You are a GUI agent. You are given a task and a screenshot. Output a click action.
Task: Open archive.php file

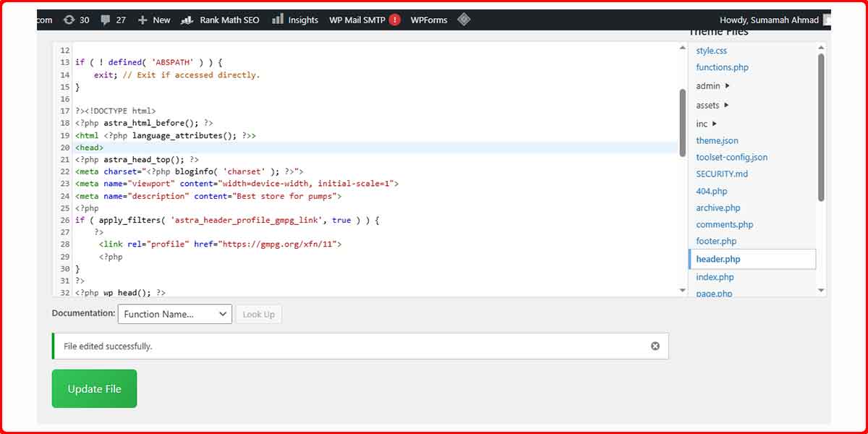pyautogui.click(x=718, y=208)
